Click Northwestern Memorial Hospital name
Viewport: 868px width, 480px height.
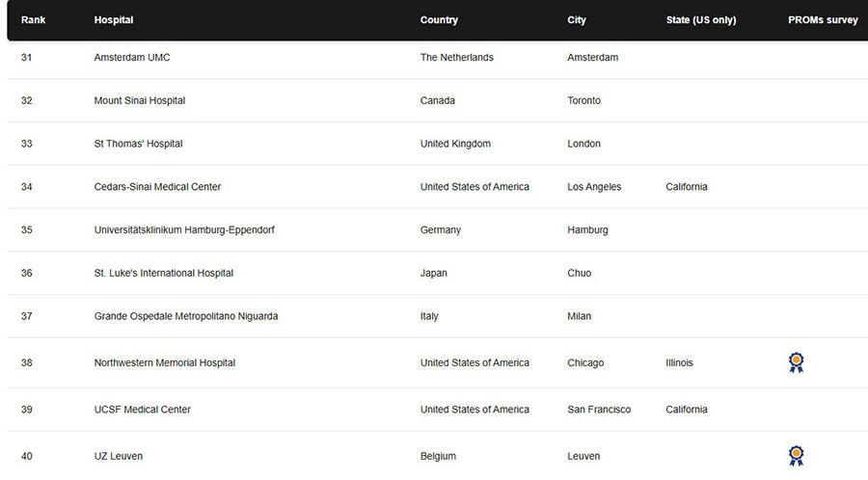point(165,363)
